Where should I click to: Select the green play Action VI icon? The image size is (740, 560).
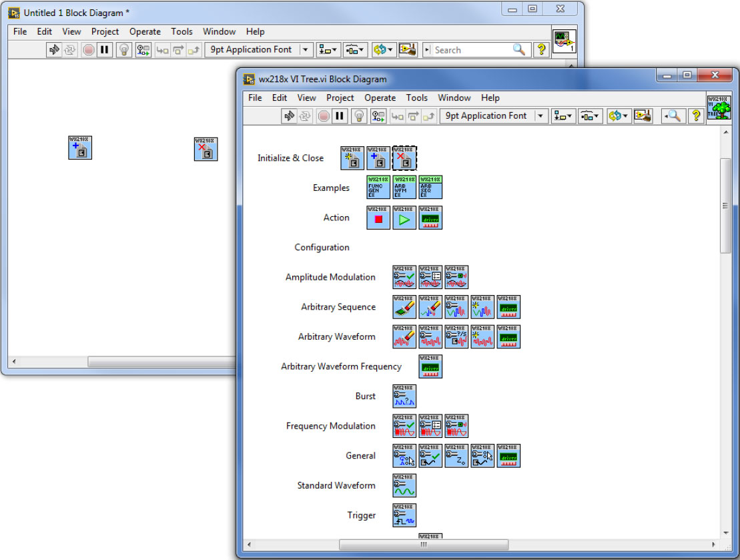click(404, 218)
